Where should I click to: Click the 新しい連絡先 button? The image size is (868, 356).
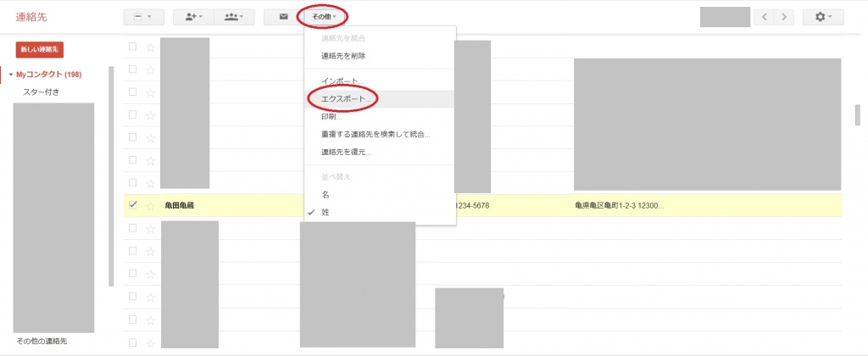click(x=40, y=50)
